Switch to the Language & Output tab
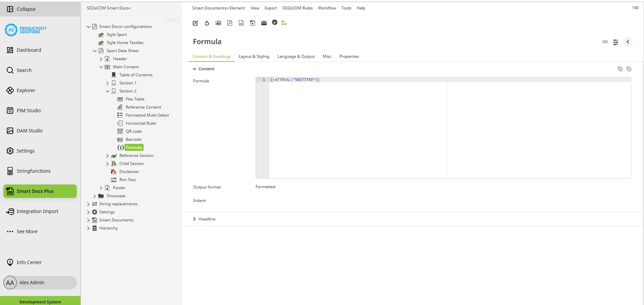The width and height of the screenshot is (644, 305). click(x=296, y=56)
